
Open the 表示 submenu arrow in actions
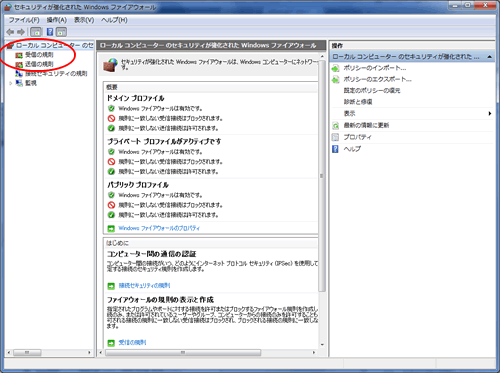(490, 114)
